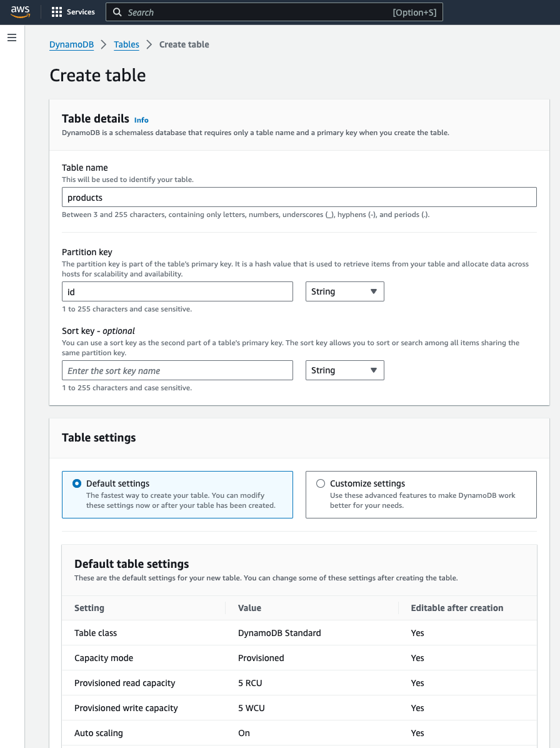Select the Customize settings radio button
The image size is (560, 748).
coord(321,483)
